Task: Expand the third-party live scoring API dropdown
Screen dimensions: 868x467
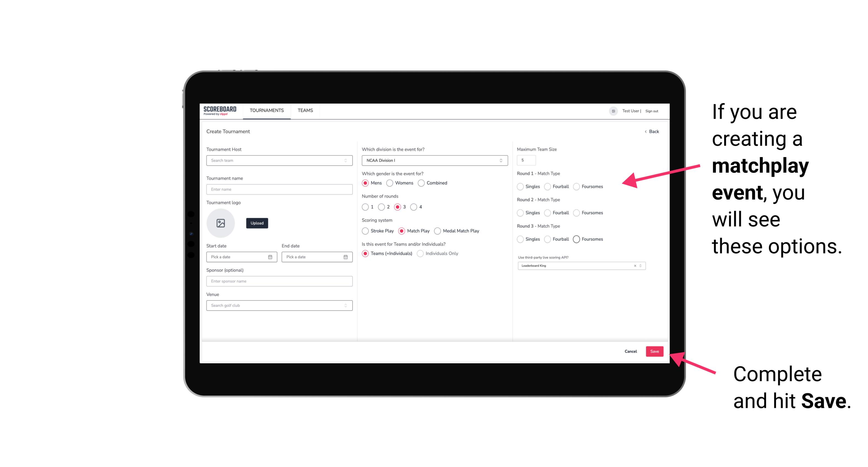Action: click(640, 265)
